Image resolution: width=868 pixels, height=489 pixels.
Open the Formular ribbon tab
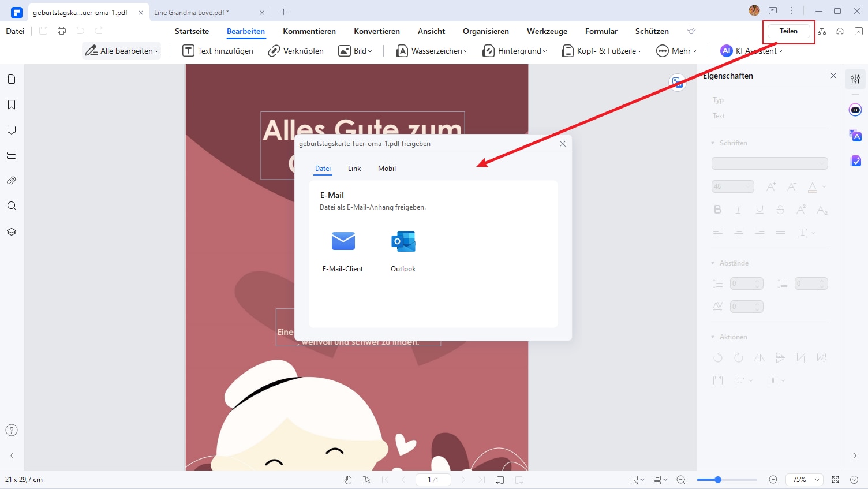pos(601,31)
